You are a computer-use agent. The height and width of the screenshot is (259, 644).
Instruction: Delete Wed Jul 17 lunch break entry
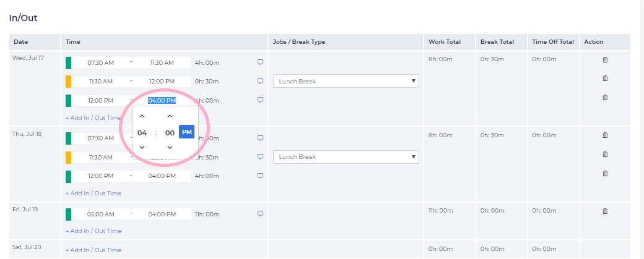(x=605, y=79)
